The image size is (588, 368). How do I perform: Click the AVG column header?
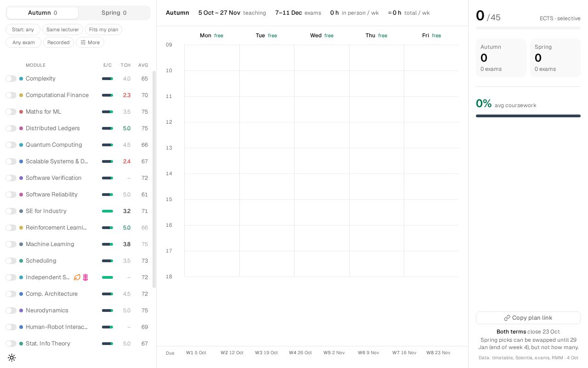(143, 65)
